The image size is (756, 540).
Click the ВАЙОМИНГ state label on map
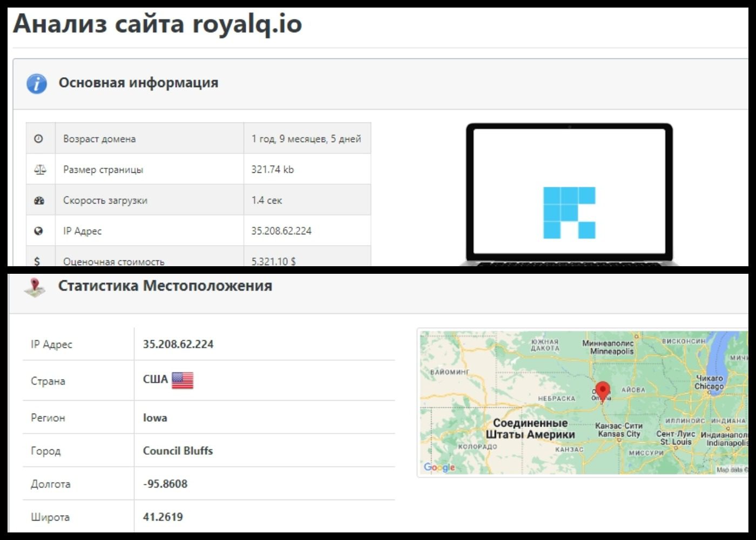450,372
